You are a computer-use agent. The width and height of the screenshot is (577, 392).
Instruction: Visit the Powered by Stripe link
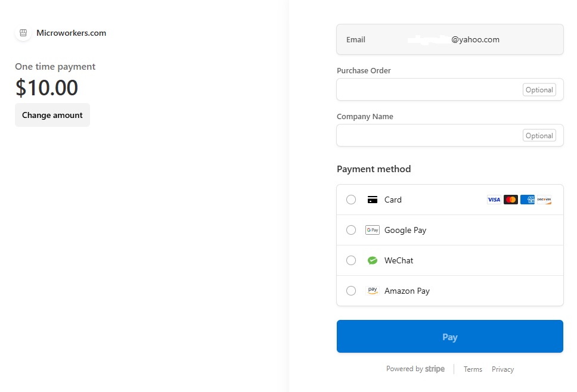pyautogui.click(x=415, y=369)
